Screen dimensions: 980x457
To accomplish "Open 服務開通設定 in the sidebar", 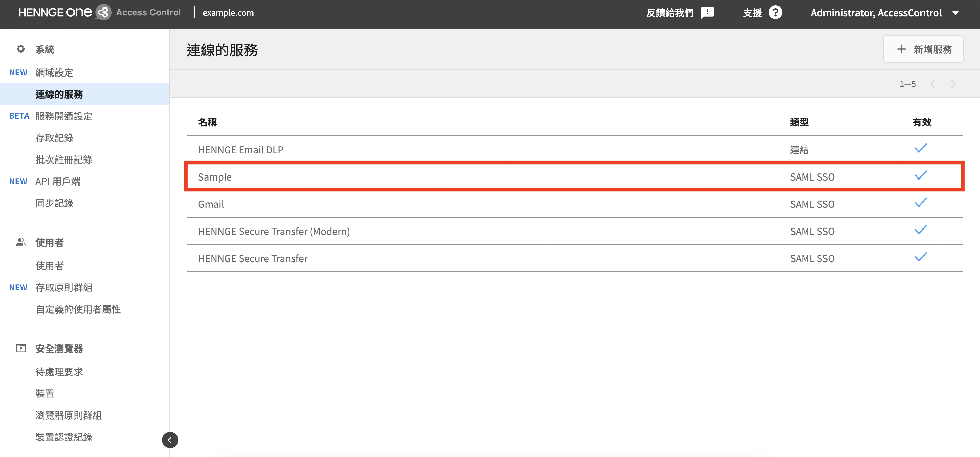I will 64,116.
